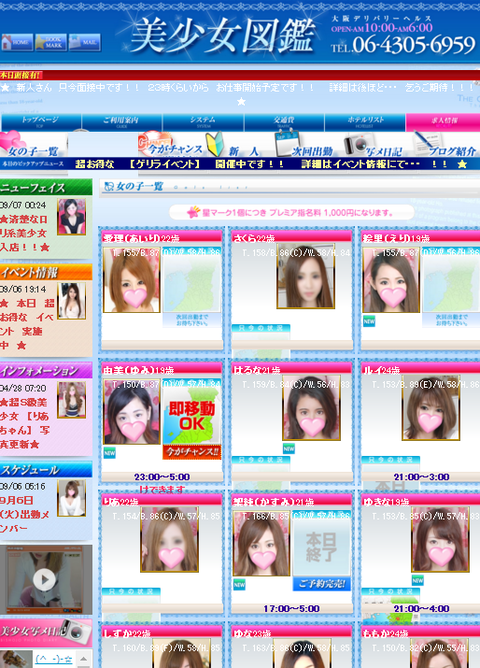Click the NEW icon on ゆきな card

tap(418, 580)
